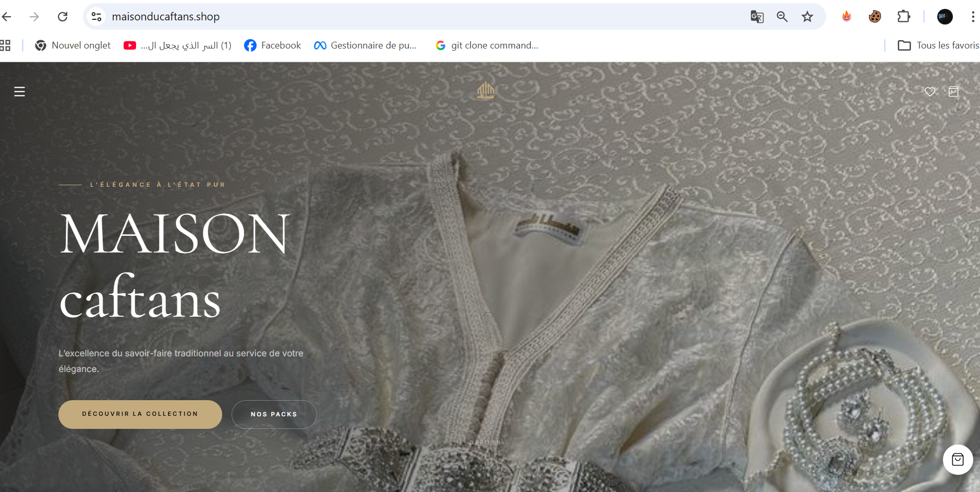Open the hamburger navigation menu

(x=19, y=92)
